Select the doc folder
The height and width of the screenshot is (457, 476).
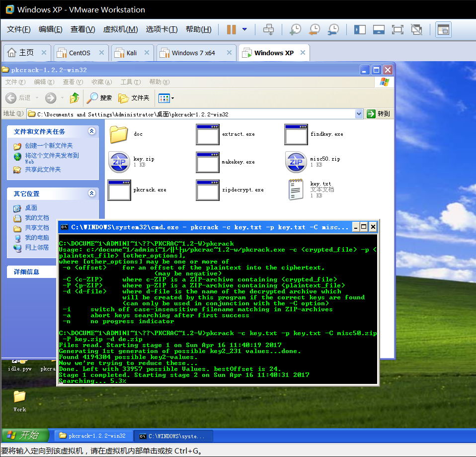[x=119, y=134]
